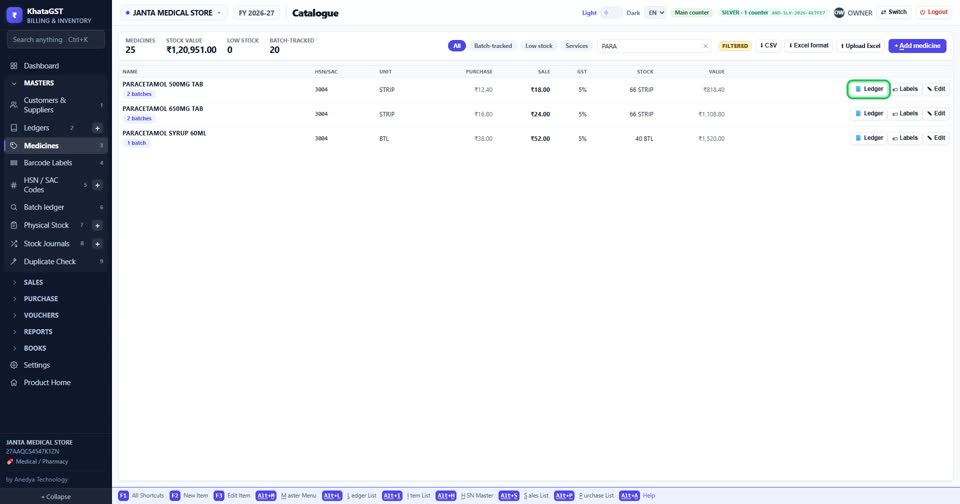Add Stock Journal with plus icon
Screen dimensions: 960x504
(x=97, y=244)
